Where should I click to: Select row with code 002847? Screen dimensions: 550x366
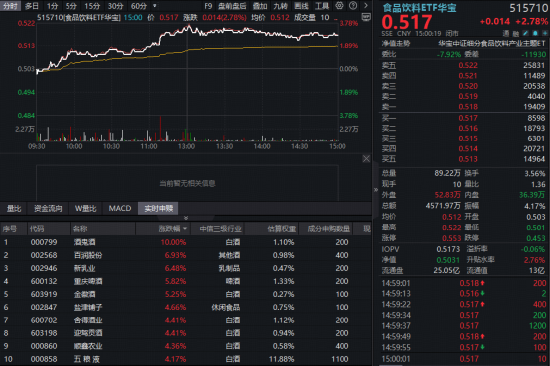click(x=185, y=307)
